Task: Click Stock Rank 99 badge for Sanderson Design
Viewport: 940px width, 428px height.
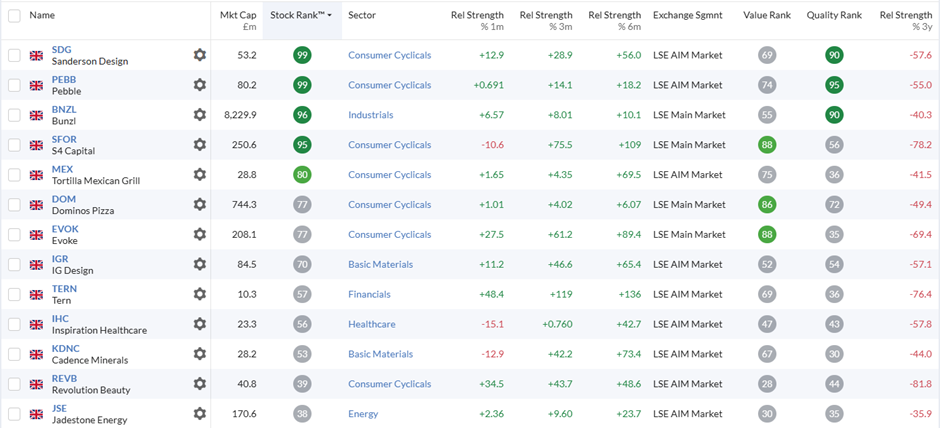Action: pos(302,55)
